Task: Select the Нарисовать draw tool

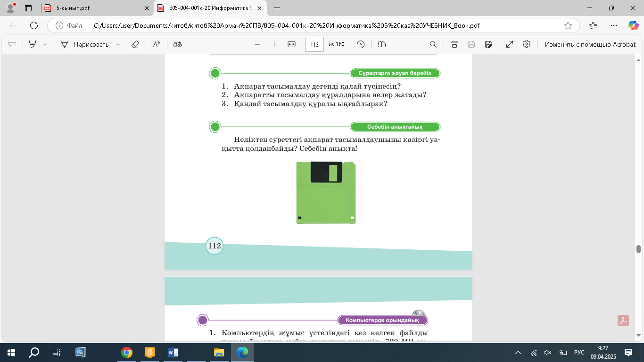Action: [85, 44]
